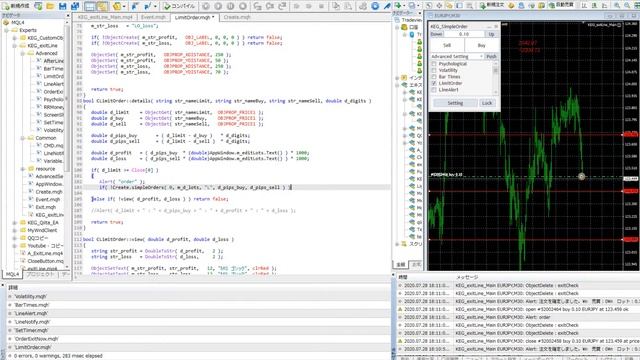Click the crosshair tool icon in MT4 toolbar
Screen dimensions: 640x360
[439, 6]
